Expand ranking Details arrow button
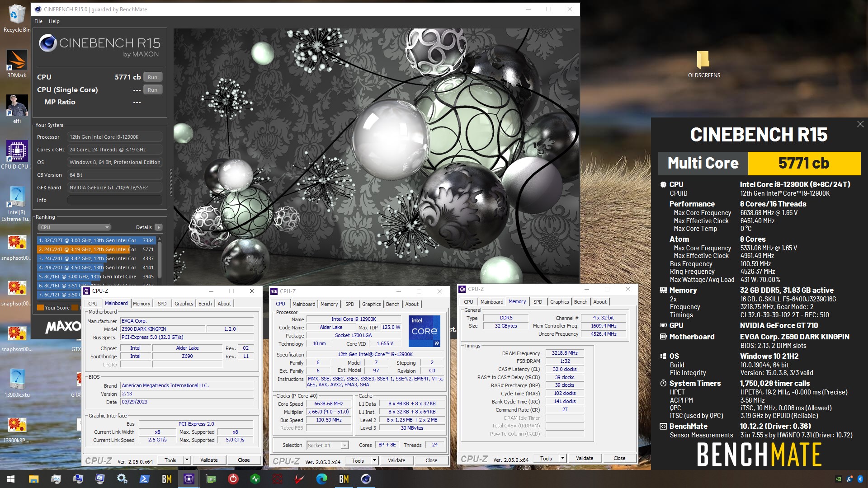 point(158,227)
